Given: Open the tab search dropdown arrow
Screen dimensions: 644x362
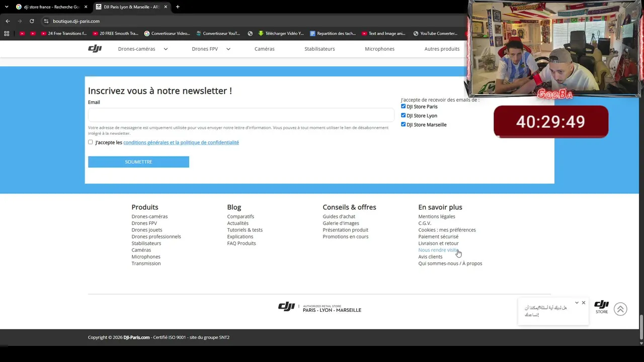Looking at the screenshot, I should pos(6,7).
